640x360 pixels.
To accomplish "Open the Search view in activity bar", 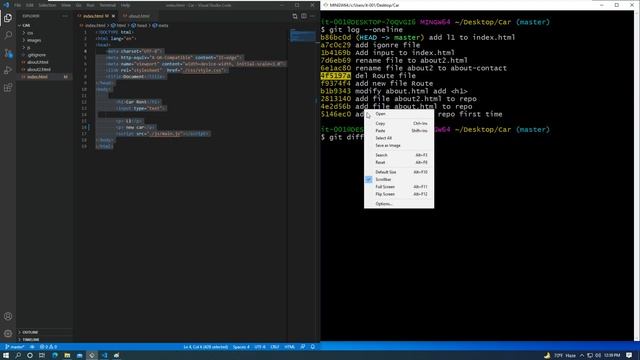I will [8, 36].
